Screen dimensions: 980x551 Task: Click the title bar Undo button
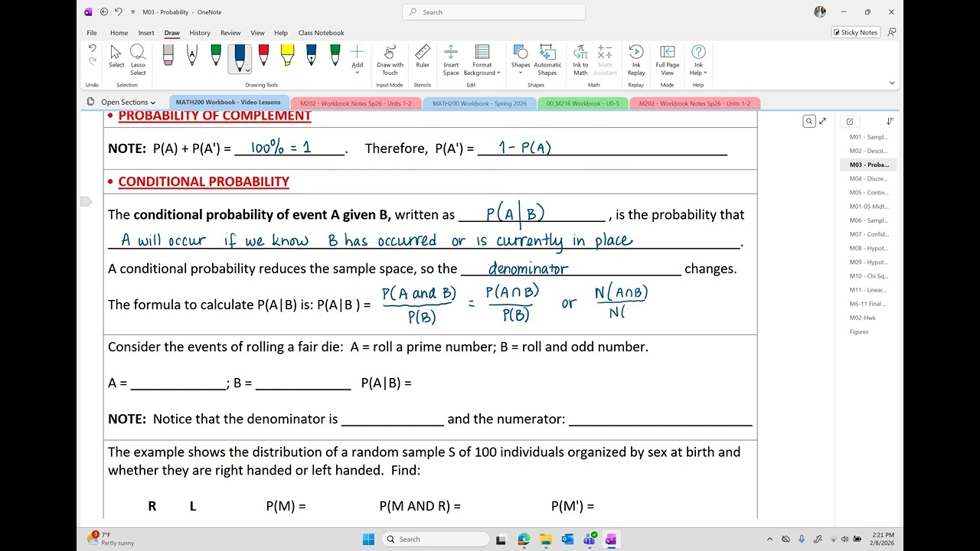click(119, 11)
